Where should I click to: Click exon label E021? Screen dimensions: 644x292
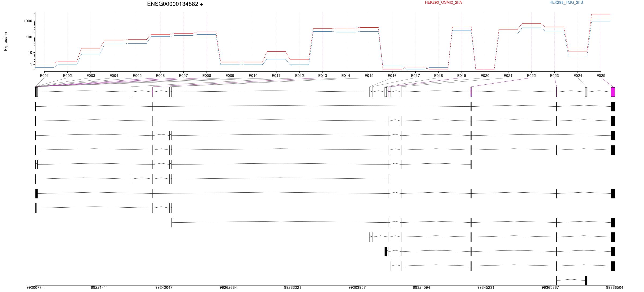508,76
